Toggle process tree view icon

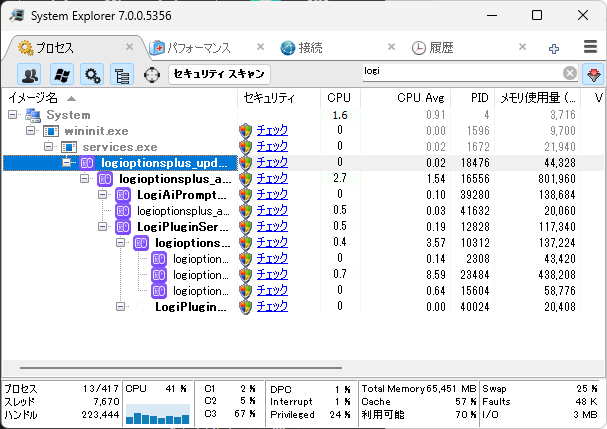(x=122, y=74)
